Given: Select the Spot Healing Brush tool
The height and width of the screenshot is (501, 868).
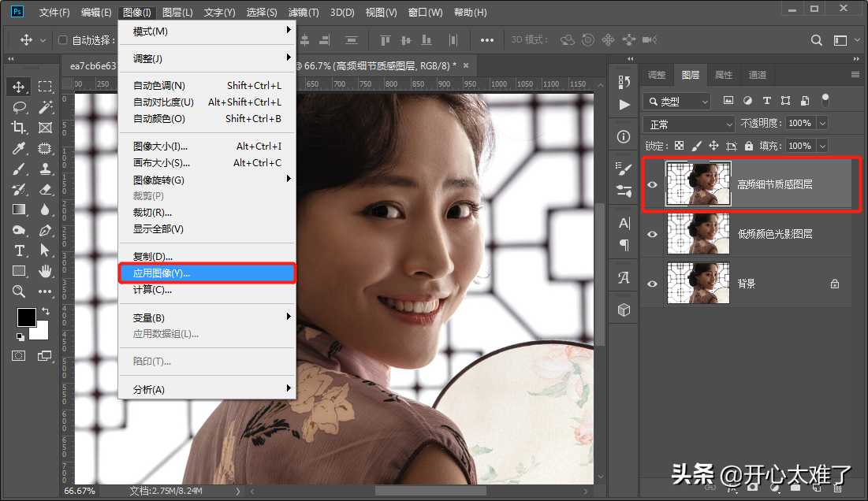Looking at the screenshot, I should [x=45, y=148].
